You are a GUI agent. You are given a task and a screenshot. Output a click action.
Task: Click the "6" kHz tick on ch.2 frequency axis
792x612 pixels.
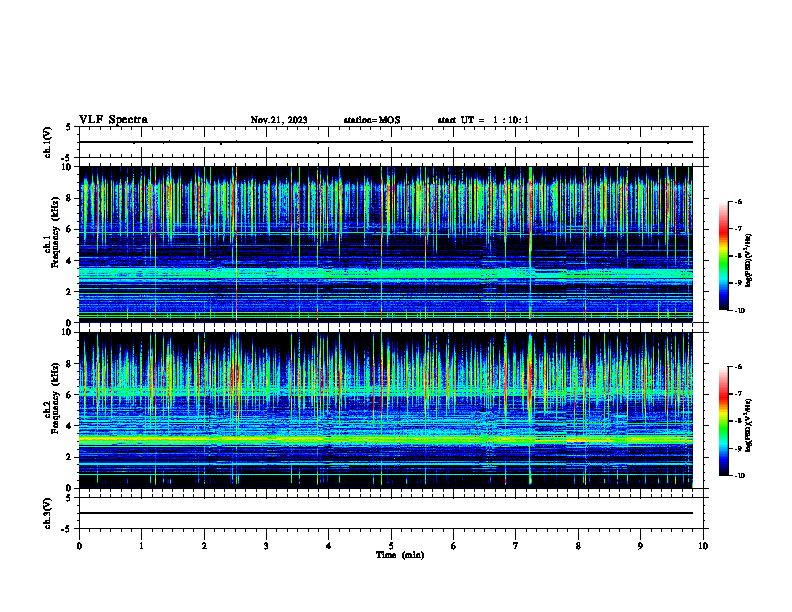(70, 395)
